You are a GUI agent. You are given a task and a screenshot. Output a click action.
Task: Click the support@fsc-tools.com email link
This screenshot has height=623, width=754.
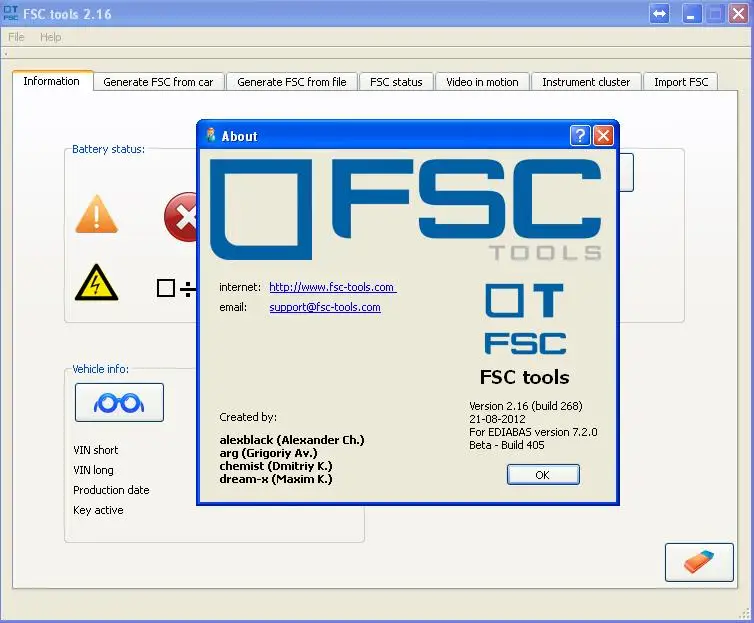coord(325,307)
